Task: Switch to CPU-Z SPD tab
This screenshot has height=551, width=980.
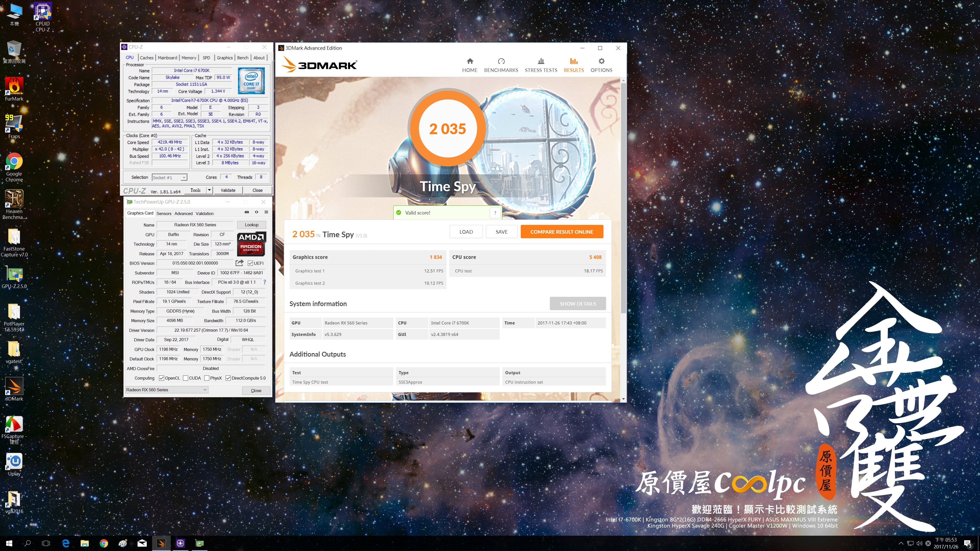Action: click(206, 58)
